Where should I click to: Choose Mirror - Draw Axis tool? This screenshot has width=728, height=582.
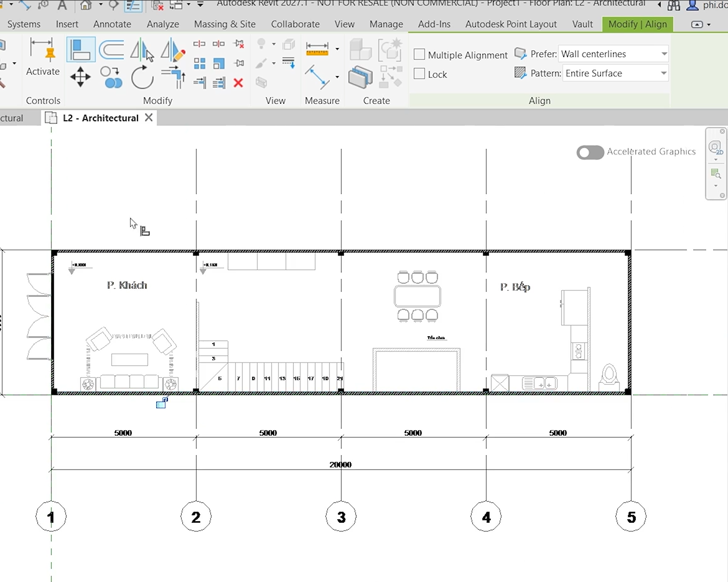click(x=172, y=50)
